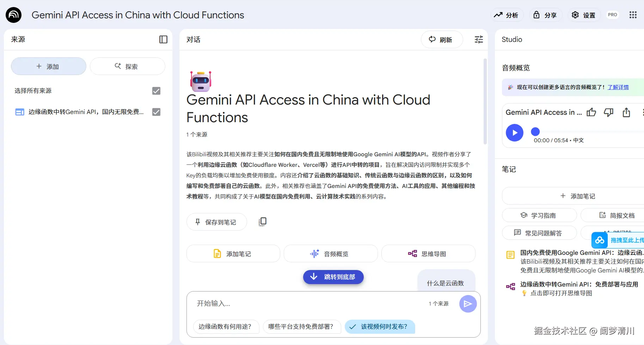Click the audio progress slider handle
This screenshot has width=644, height=345.
(x=535, y=132)
